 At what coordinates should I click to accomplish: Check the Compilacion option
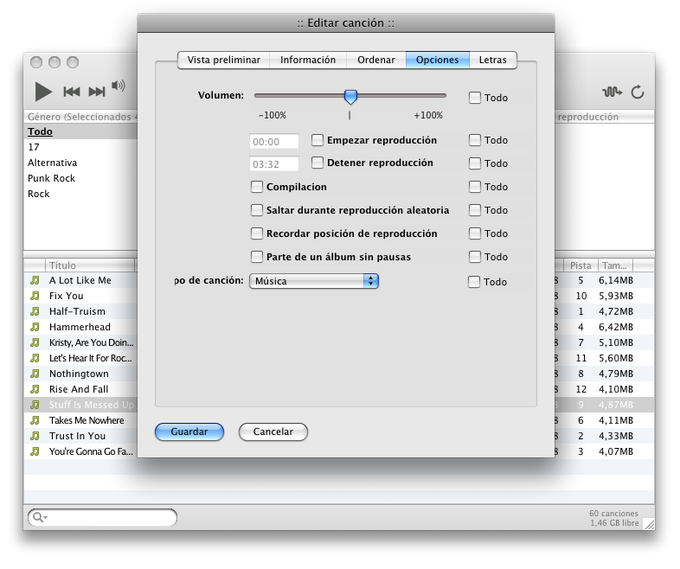pos(257,187)
